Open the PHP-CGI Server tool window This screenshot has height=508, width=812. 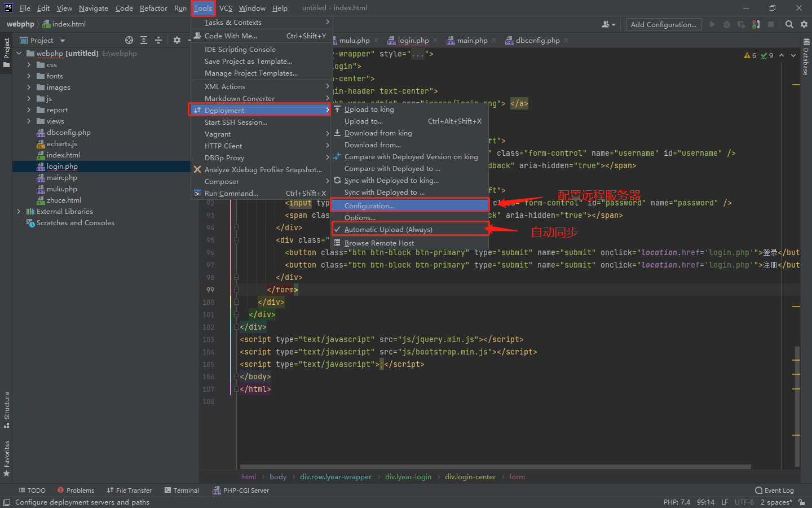click(241, 491)
